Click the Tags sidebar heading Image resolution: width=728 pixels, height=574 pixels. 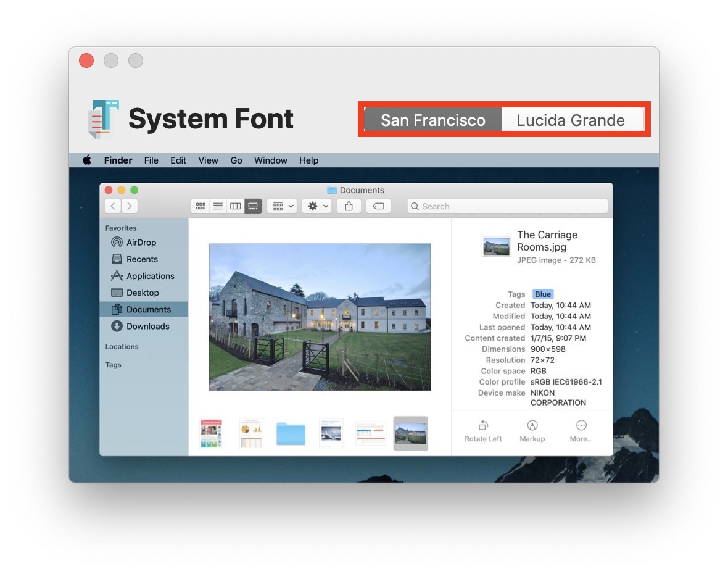[114, 365]
